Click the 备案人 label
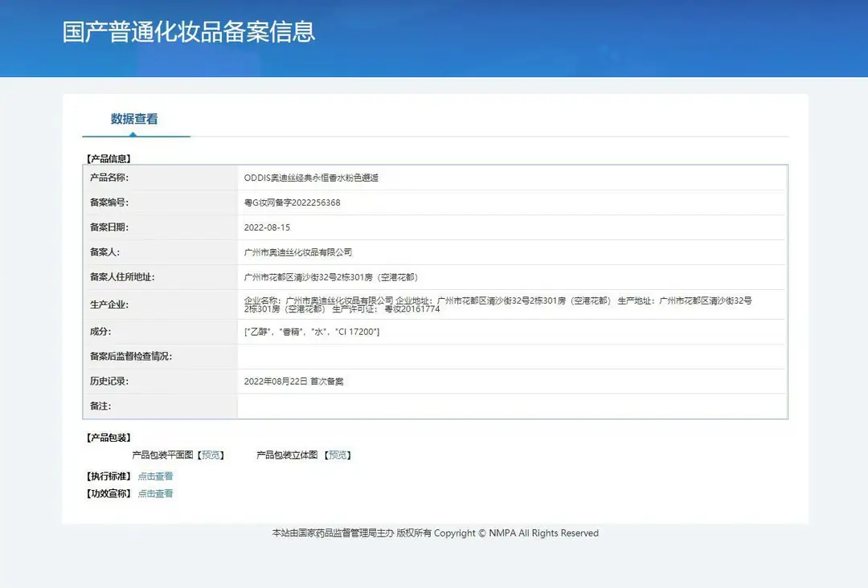The width and height of the screenshot is (868, 588). [x=104, y=252]
